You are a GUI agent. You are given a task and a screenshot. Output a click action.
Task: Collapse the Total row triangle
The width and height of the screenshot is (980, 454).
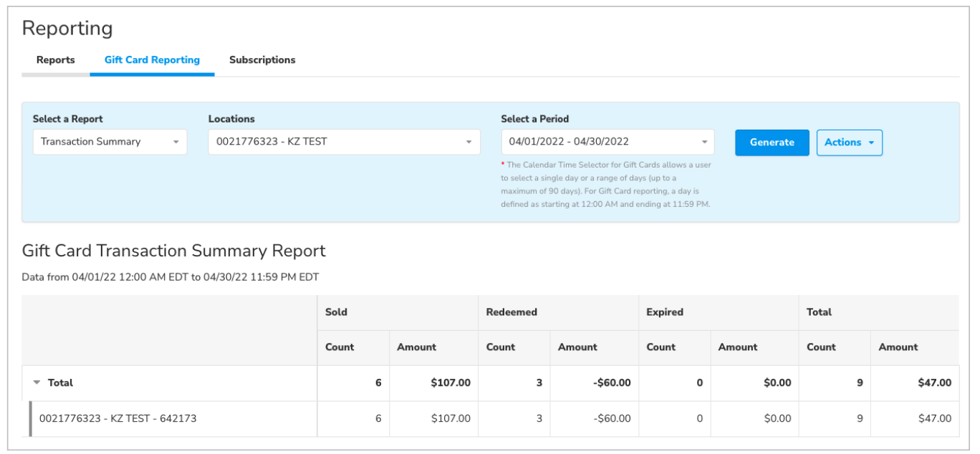pyautogui.click(x=37, y=383)
